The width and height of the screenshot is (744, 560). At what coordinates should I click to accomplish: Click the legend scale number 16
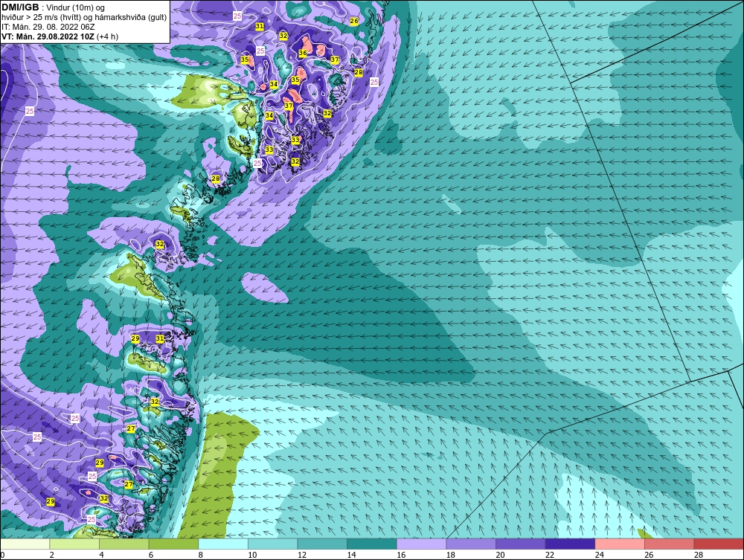coord(400,555)
